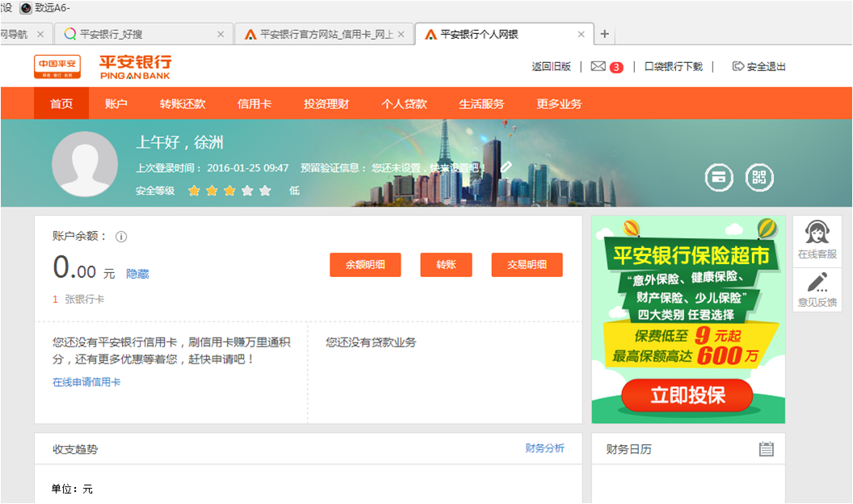Click the red unread message badge 3

616,67
